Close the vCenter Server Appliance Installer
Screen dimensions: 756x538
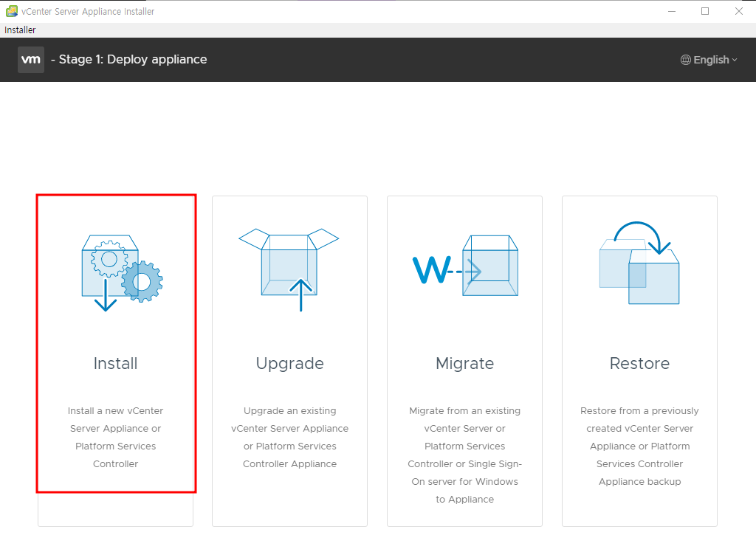[x=738, y=11]
